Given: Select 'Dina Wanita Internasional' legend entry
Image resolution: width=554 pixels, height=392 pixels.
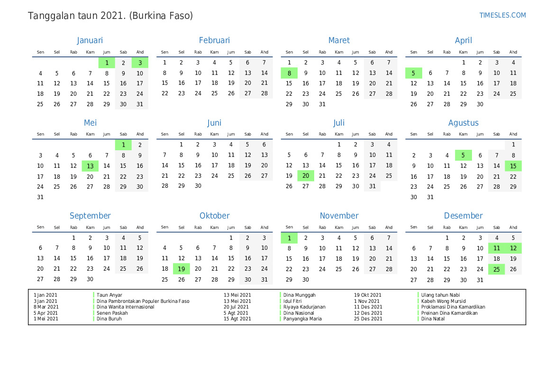Looking at the screenshot, I should pyautogui.click(x=126, y=307).
